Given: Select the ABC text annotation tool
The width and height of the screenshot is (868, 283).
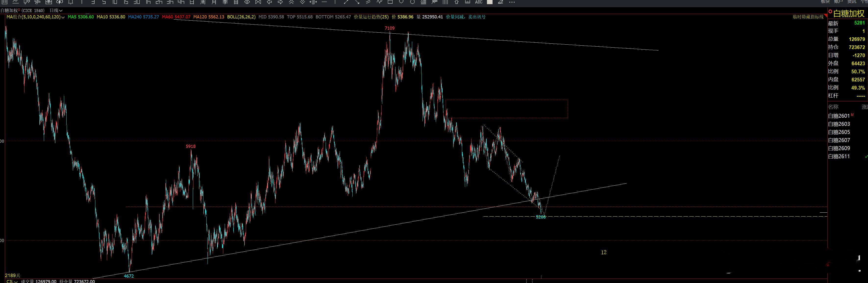Looking at the screenshot, I should point(478,2).
